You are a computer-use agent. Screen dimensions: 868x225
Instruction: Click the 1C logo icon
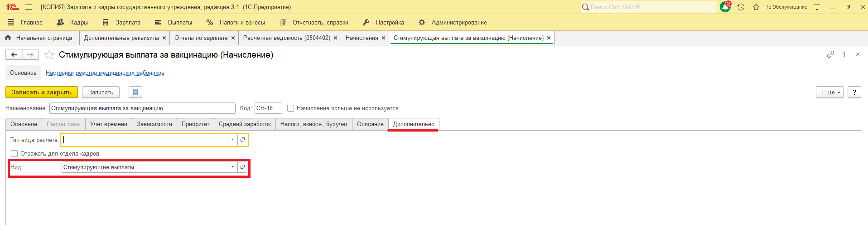click(x=12, y=7)
